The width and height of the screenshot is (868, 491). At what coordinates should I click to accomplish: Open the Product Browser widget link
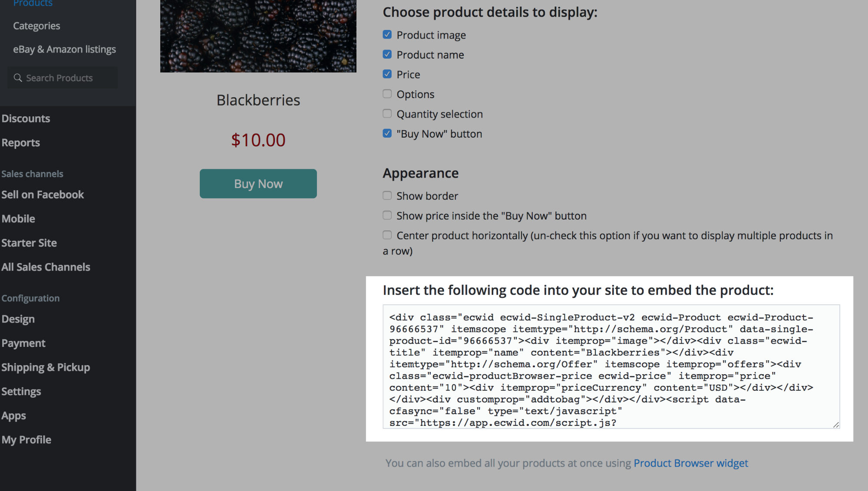(x=690, y=463)
